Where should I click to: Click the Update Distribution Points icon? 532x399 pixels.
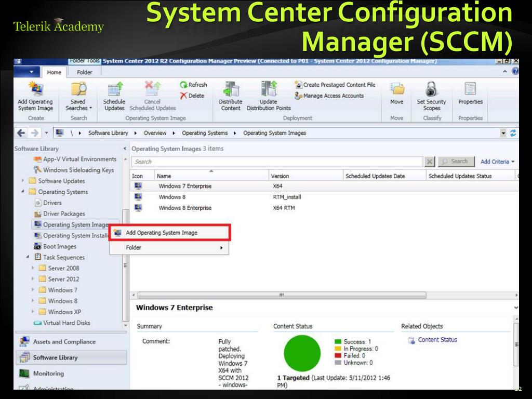point(268,89)
